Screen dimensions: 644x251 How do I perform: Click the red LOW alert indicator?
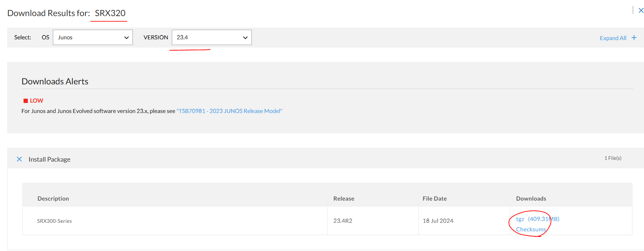[33, 100]
